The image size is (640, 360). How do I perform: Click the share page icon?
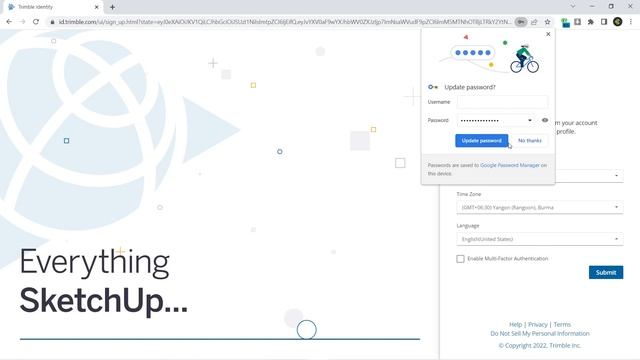tap(534, 22)
